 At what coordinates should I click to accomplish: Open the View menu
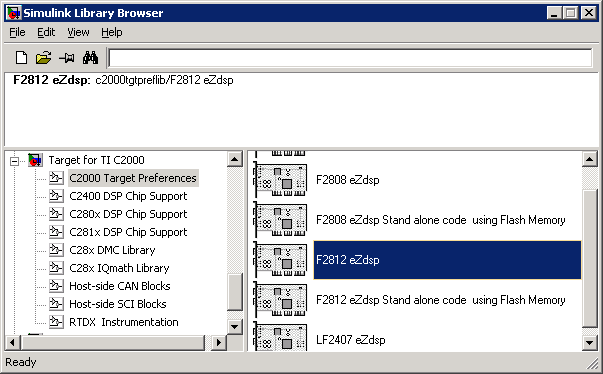[x=78, y=32]
